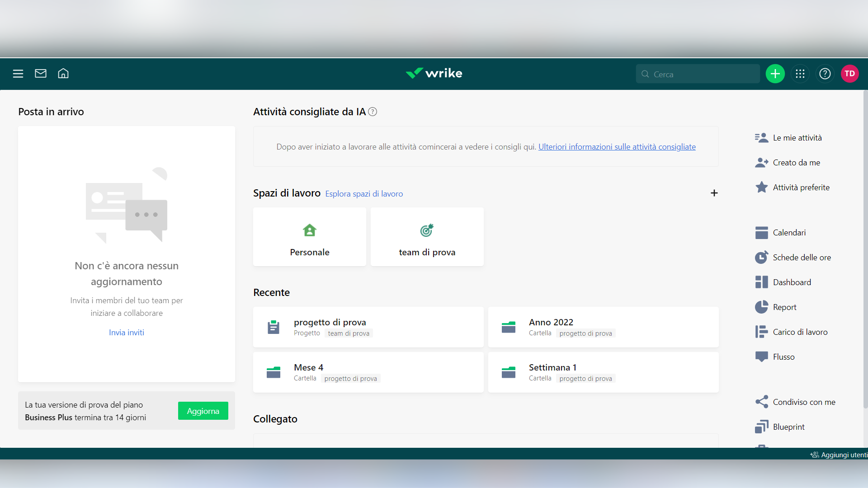This screenshot has height=488, width=868.
Task: Add a new workspace with plus icon
Action: [x=714, y=193]
